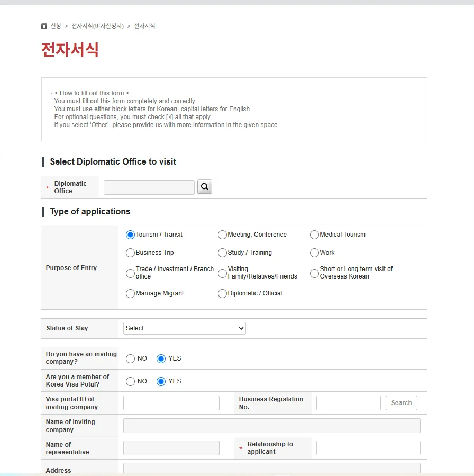474x476 pixels.
Task: Pick Marriage Migrant radio button
Action: tap(130, 293)
